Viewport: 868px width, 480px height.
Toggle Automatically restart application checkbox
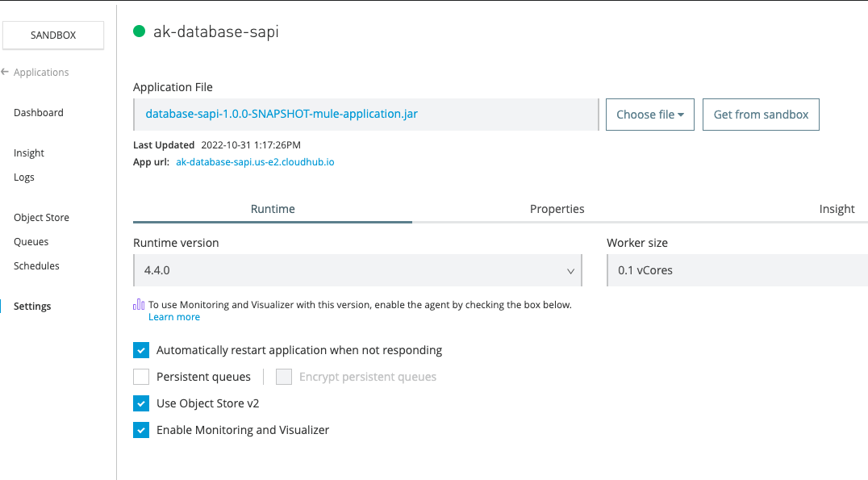tap(141, 350)
